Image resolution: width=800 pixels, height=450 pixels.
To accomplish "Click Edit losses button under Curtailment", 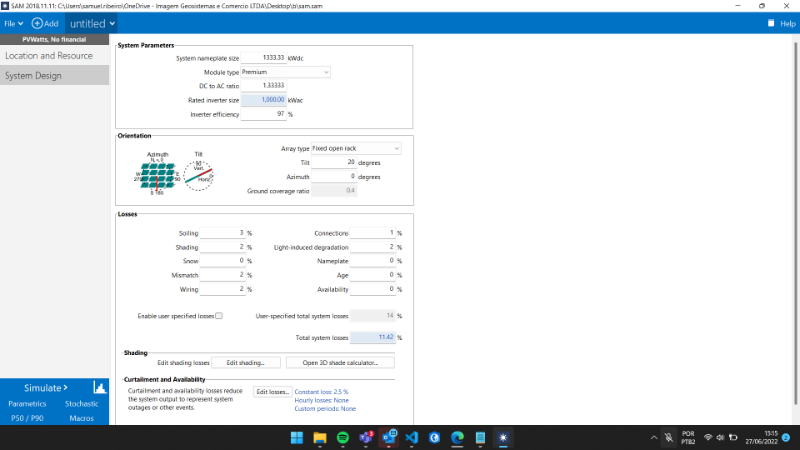I will (272, 392).
